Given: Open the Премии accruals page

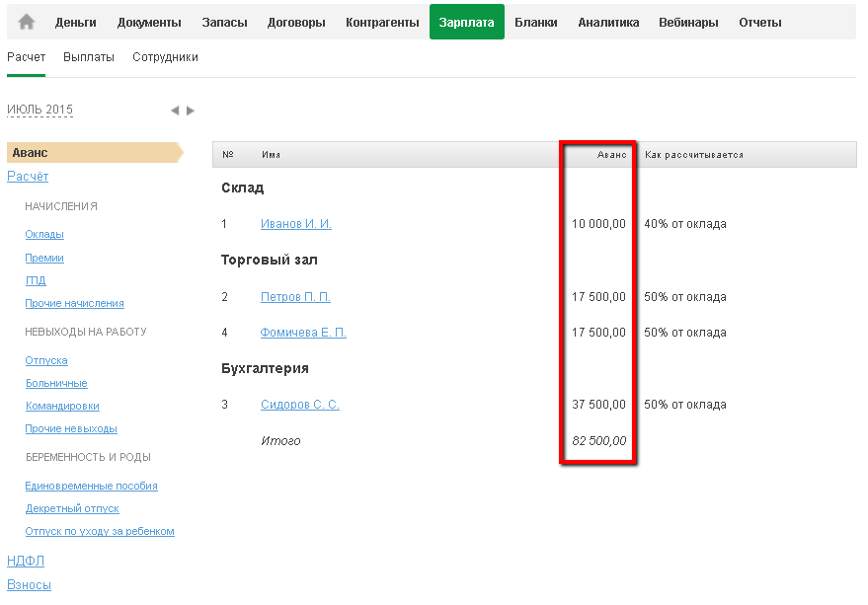Looking at the screenshot, I should click(x=44, y=258).
